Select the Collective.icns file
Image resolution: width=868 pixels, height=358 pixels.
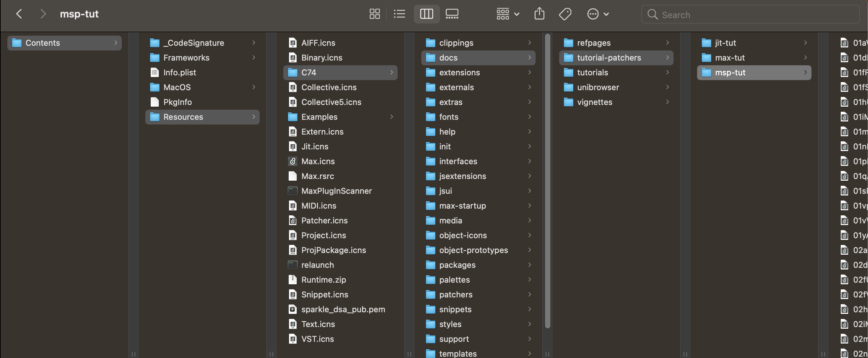tap(340, 87)
